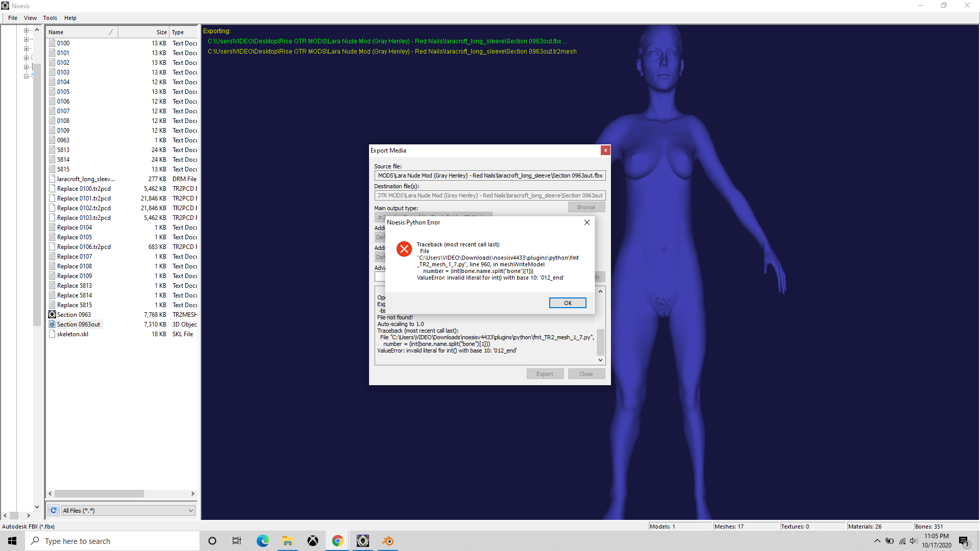Expand the fifth folder tree node
This screenshot has height=551, width=980.
(27, 67)
